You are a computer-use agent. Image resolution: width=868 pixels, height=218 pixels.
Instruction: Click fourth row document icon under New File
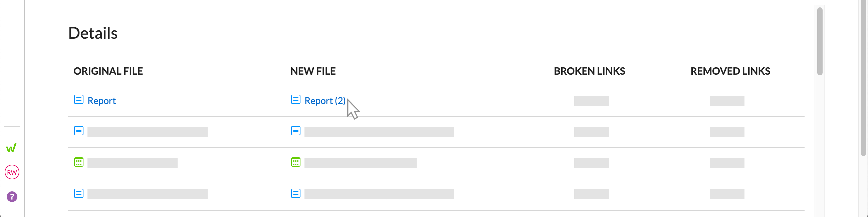click(295, 193)
